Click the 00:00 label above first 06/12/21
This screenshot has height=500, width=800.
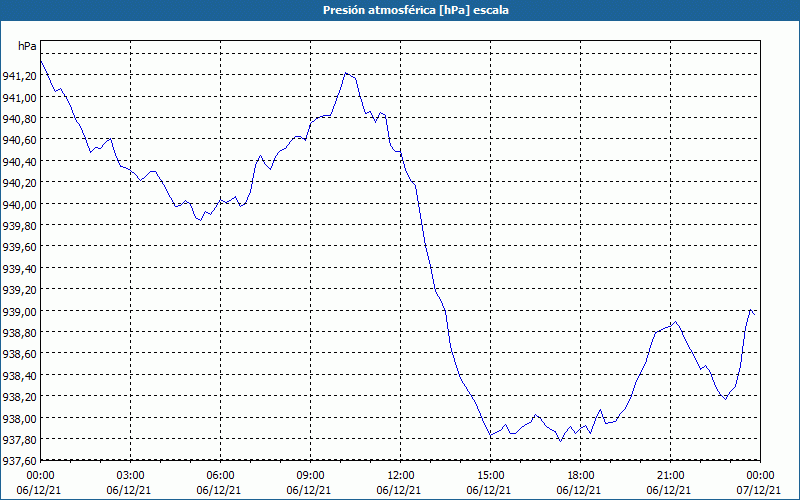[x=40, y=476]
